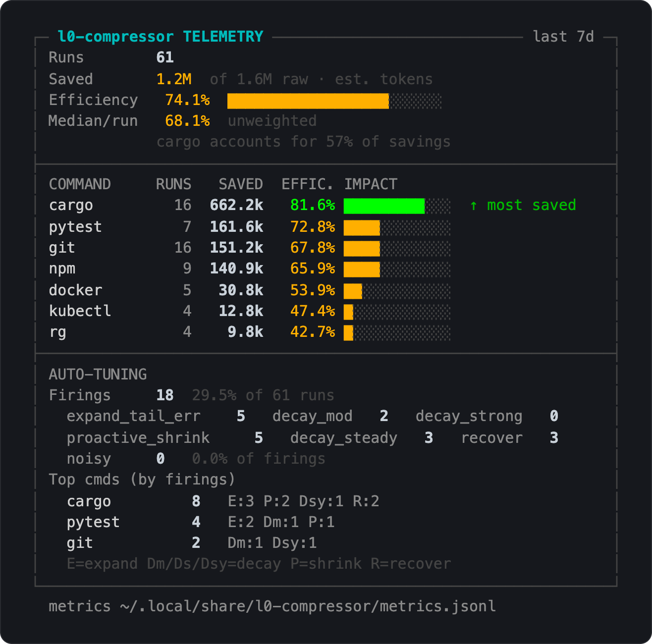
Task: Select the pytest row in command table
Action: point(250,227)
